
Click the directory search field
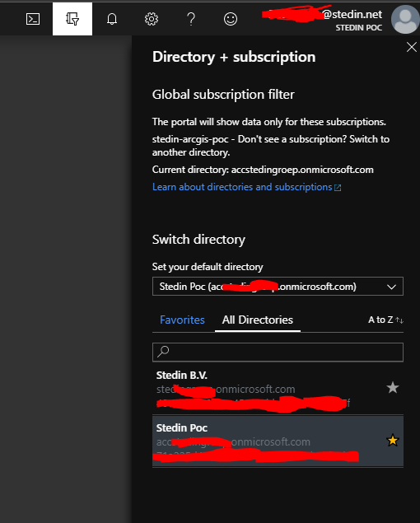278,352
